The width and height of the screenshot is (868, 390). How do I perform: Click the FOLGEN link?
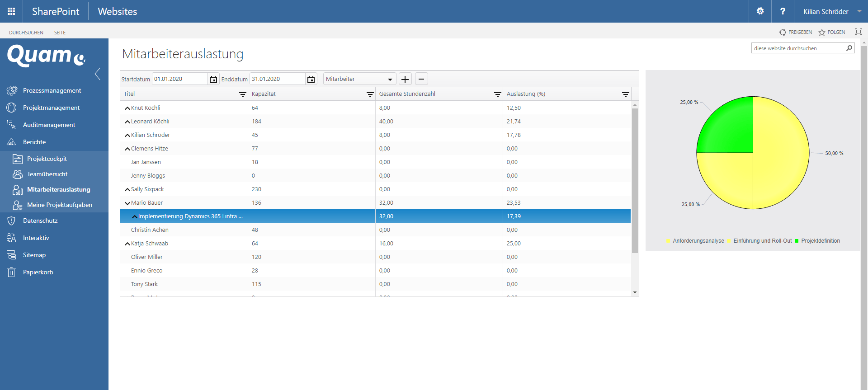(x=832, y=32)
